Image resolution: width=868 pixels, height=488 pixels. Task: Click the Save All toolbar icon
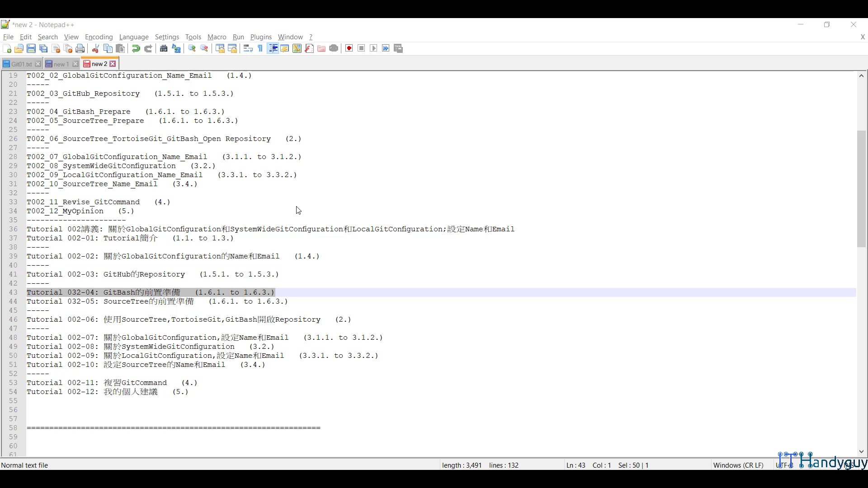coord(43,48)
